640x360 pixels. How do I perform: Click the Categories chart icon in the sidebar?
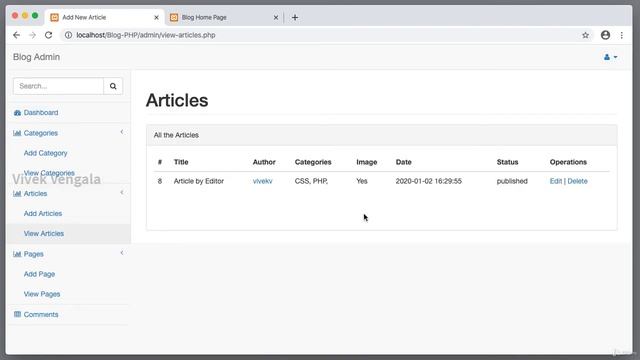pos(17,133)
